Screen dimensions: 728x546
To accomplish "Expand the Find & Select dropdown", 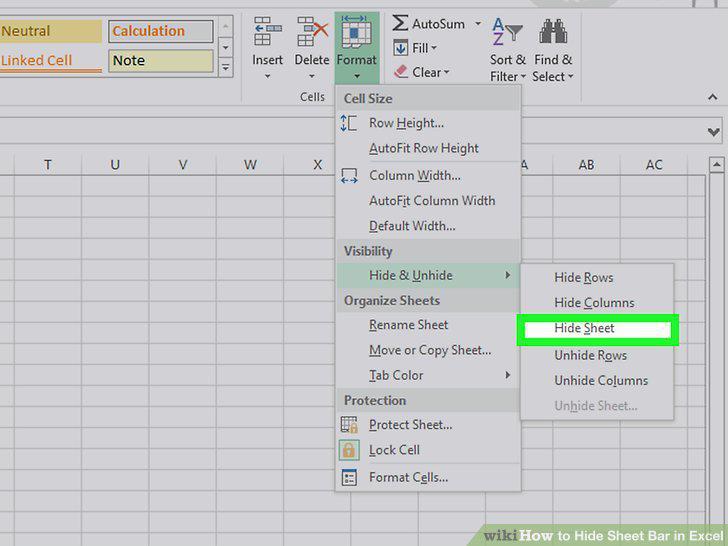I will (571, 77).
